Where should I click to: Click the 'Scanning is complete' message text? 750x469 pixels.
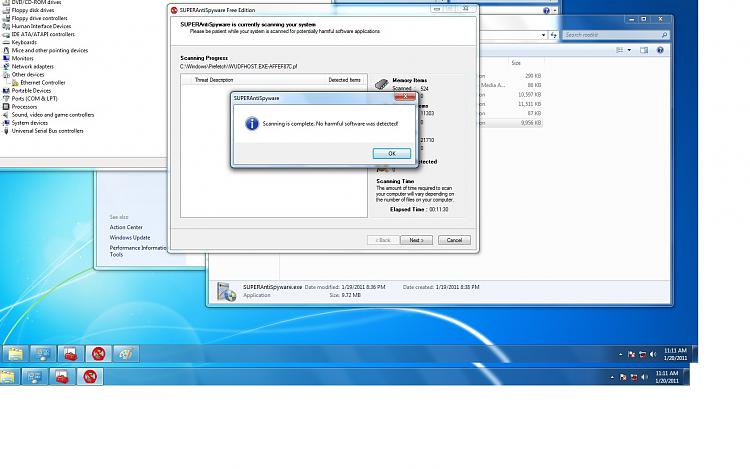point(330,124)
